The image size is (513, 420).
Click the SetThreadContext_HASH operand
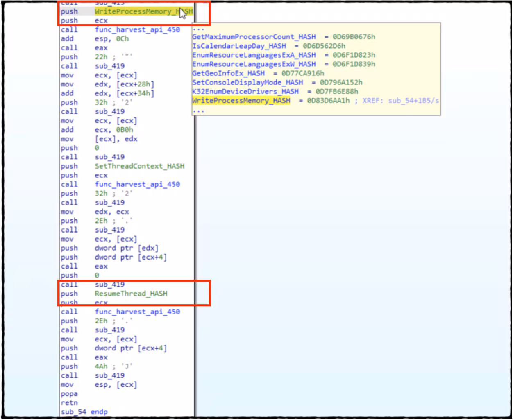click(139, 166)
